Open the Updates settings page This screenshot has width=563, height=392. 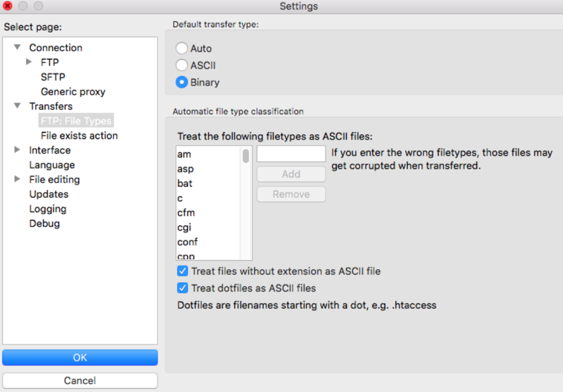pos(49,194)
